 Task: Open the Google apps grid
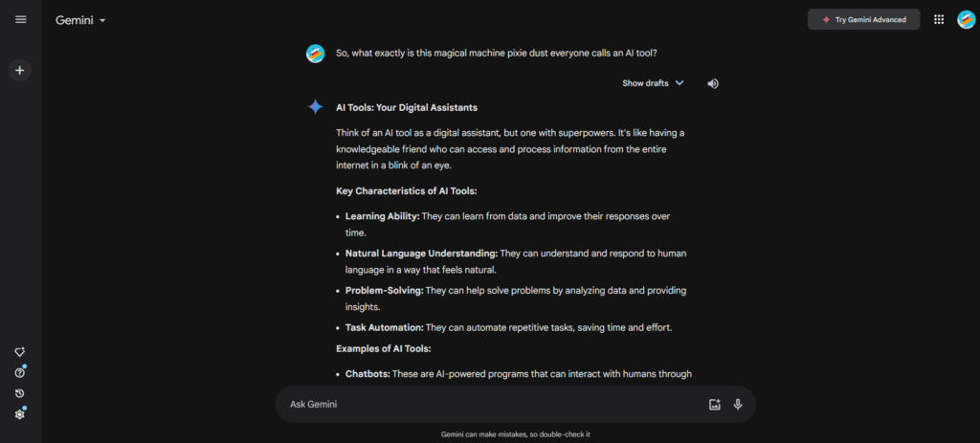[939, 19]
